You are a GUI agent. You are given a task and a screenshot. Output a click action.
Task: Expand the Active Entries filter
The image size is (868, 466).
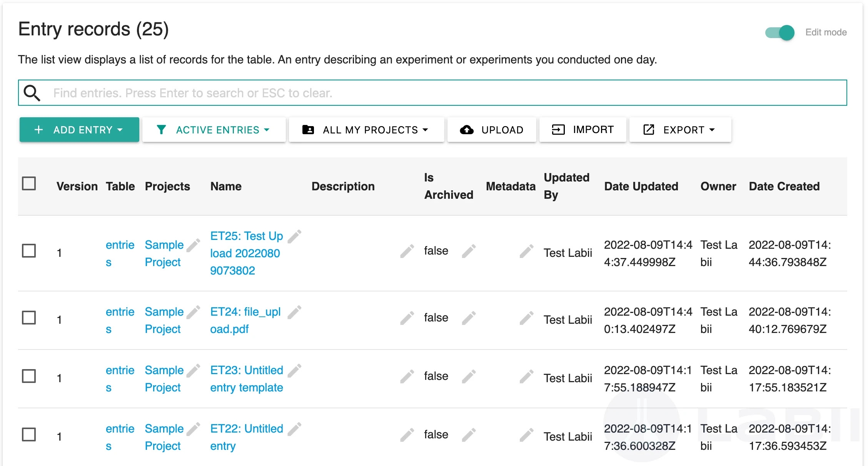(214, 130)
